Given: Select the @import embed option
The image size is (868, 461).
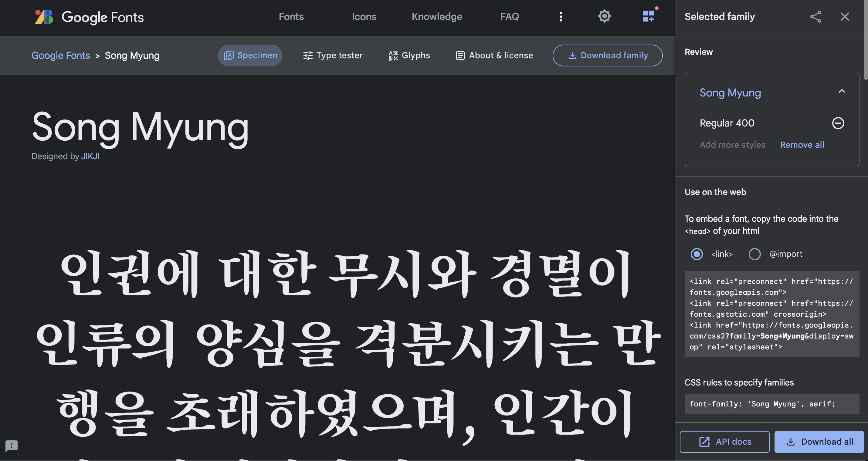Looking at the screenshot, I should pyautogui.click(x=754, y=254).
